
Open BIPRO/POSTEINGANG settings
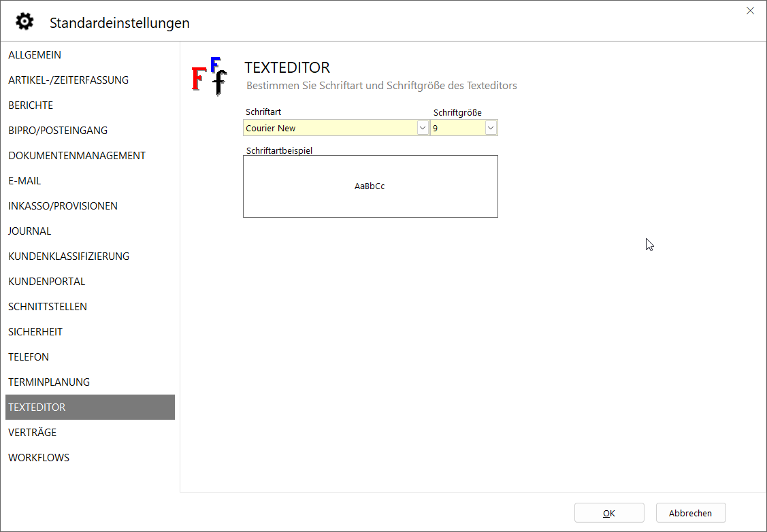pyautogui.click(x=58, y=131)
